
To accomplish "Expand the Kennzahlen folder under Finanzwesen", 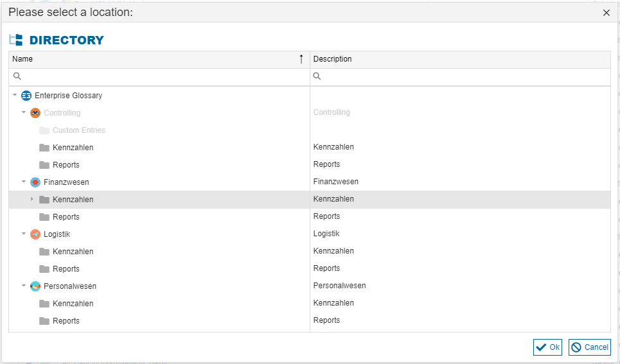I will coord(32,199).
